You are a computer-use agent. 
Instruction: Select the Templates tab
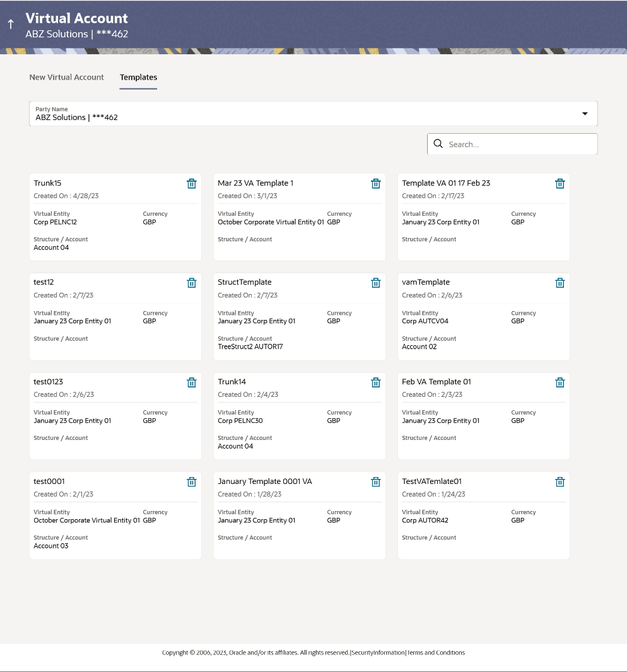138,77
